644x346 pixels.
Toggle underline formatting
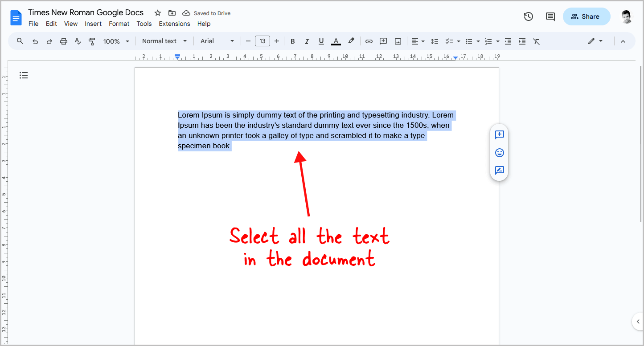pos(321,41)
